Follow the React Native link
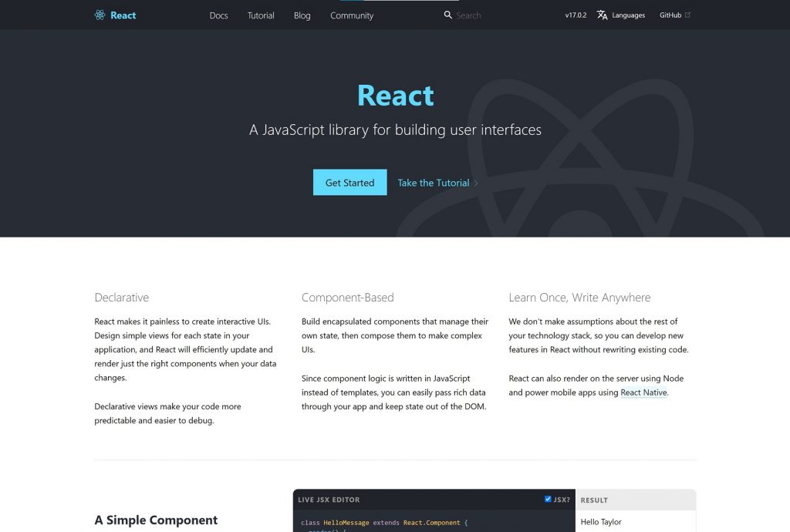The height and width of the screenshot is (532, 790). point(644,392)
